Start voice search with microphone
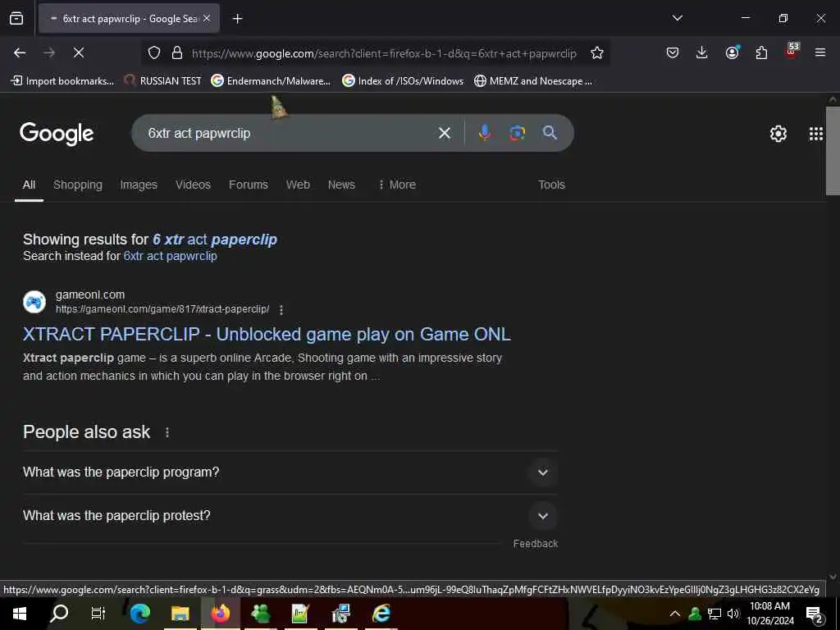840x630 pixels. (x=484, y=133)
